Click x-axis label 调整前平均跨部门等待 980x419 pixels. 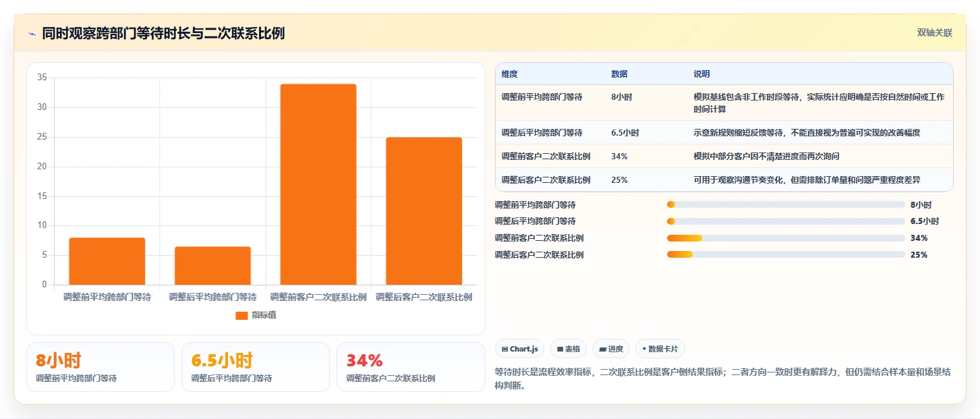point(107,297)
